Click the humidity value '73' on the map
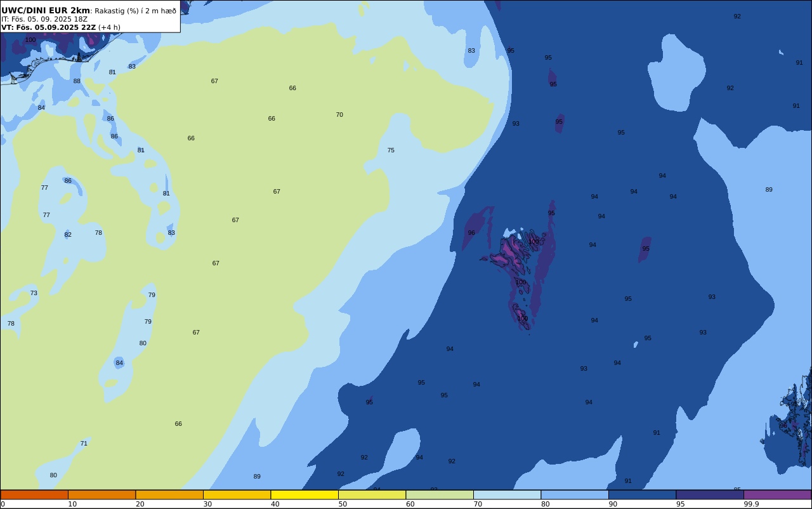The width and height of the screenshot is (812, 509). (x=34, y=293)
